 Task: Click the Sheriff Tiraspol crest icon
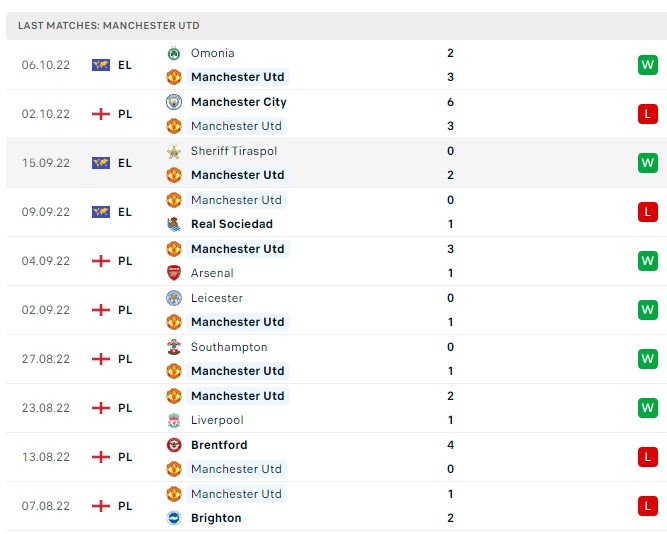click(173, 151)
